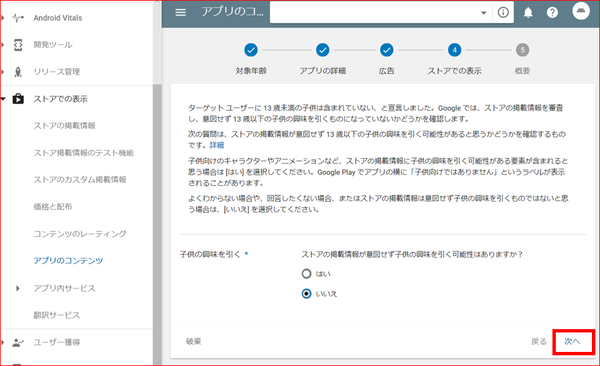The image size is (600, 366).
Task: Select step 4 ストアでの表示 circle
Action: click(x=455, y=50)
